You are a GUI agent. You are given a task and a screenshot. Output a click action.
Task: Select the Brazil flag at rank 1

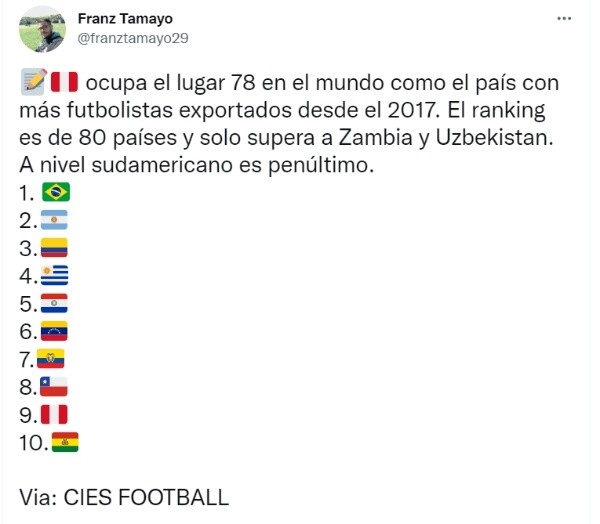(x=56, y=193)
